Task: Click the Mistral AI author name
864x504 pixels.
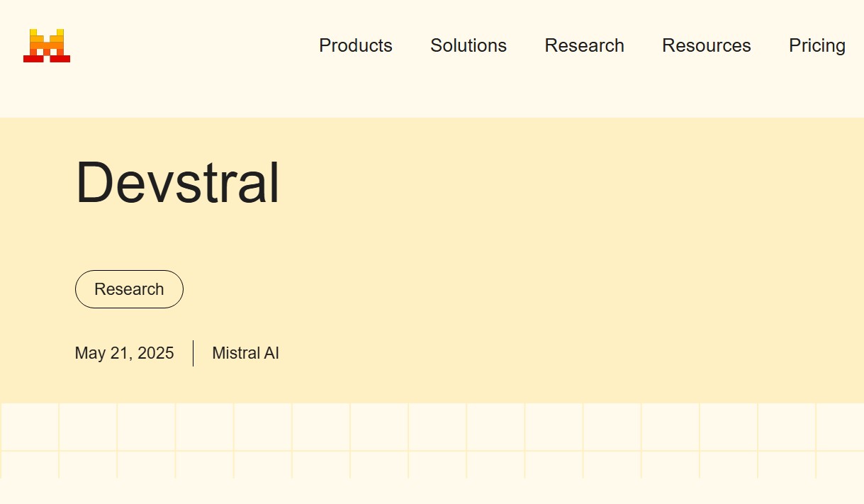Action: click(x=245, y=353)
